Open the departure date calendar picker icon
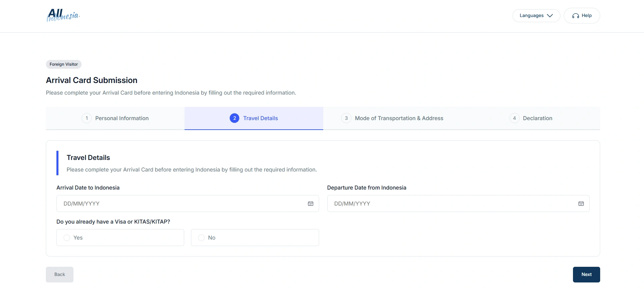The width and height of the screenshot is (644, 293). 581,204
